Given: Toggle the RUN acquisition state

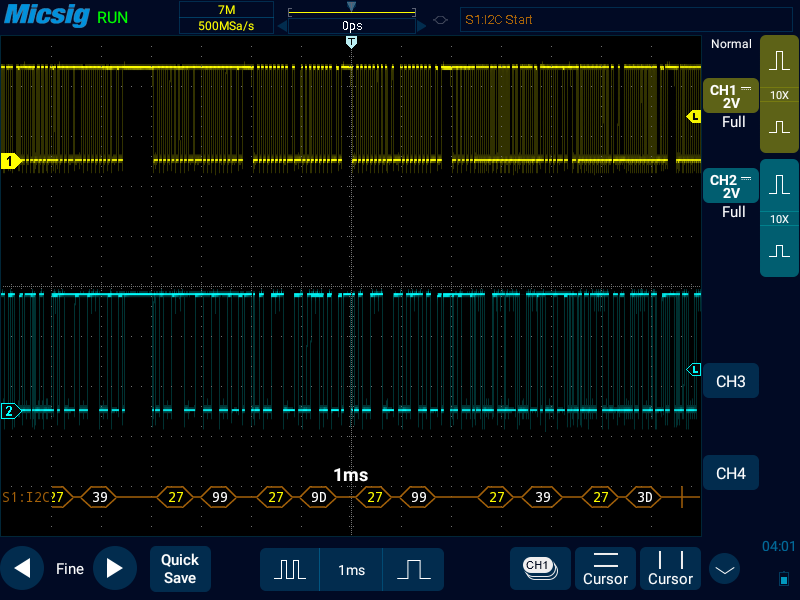Looking at the screenshot, I should click(112, 18).
